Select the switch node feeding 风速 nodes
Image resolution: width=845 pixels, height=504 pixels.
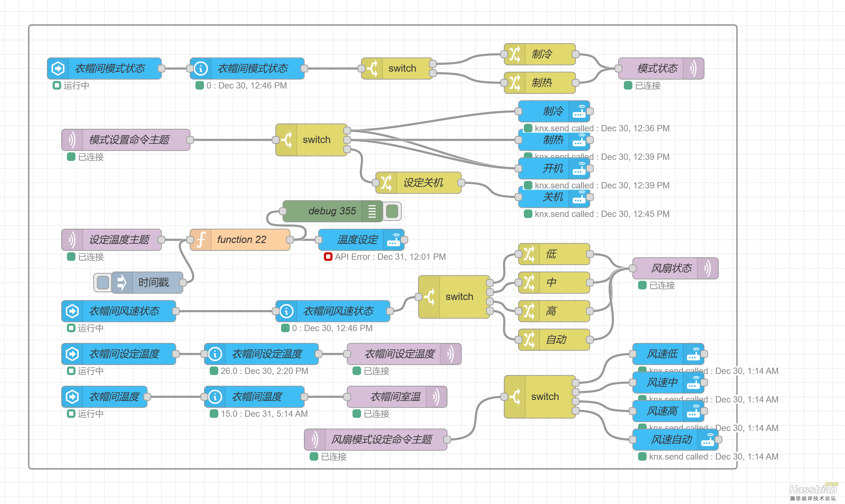pyautogui.click(x=540, y=397)
